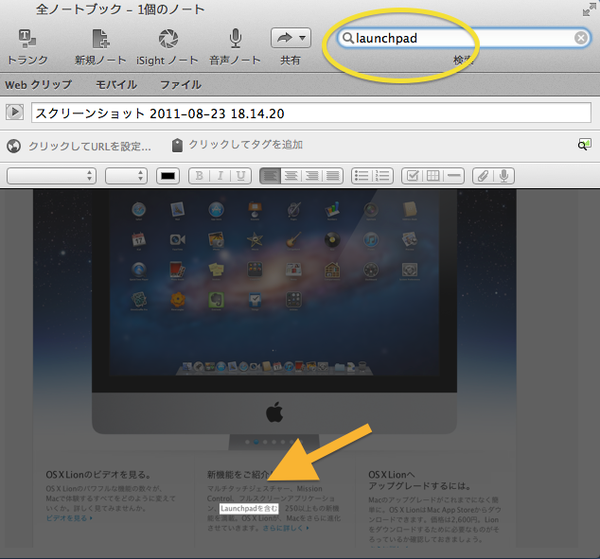
Task: Center align text
Action: (291, 176)
